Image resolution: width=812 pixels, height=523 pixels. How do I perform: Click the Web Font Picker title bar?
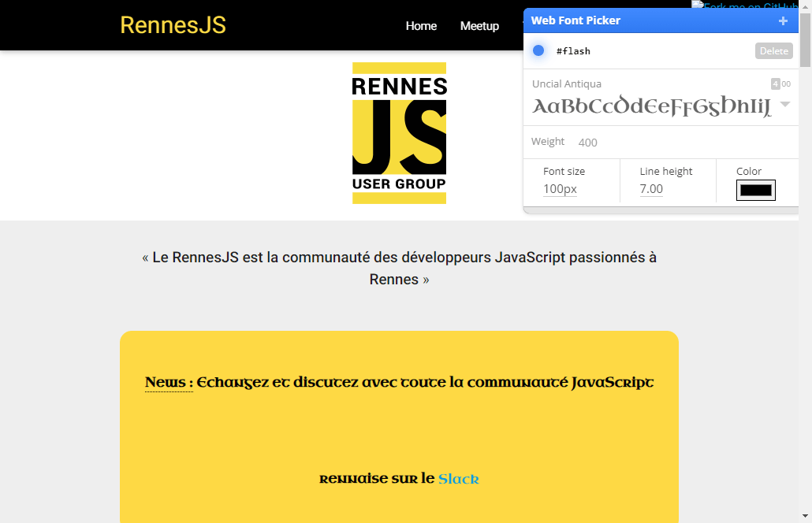click(x=661, y=20)
